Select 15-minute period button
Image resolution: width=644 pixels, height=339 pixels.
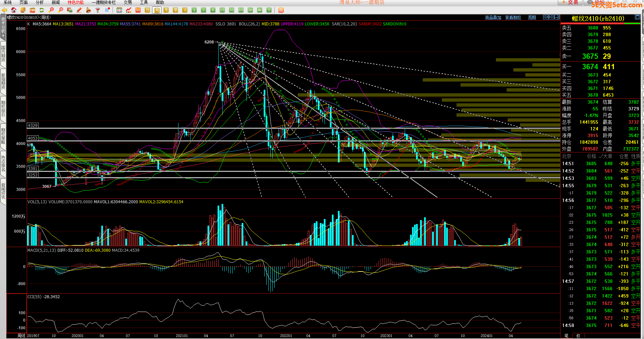pyautogui.click(x=222, y=10)
